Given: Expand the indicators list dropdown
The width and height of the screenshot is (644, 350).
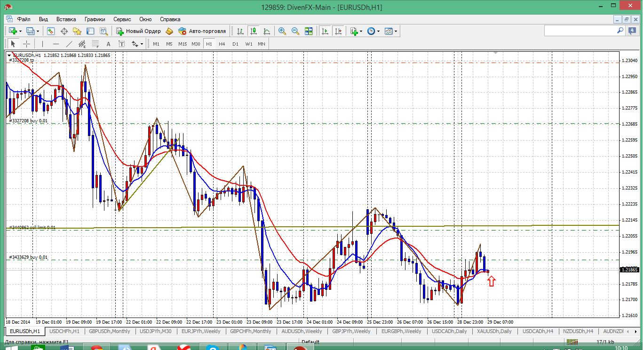Looking at the screenshot, I should click(x=361, y=31).
